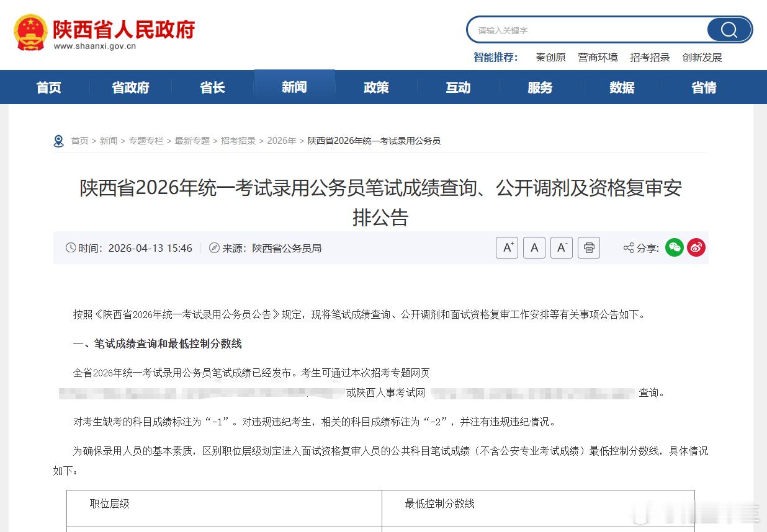This screenshot has height=532, width=767.
Task: Reset font size with the middle A button
Action: point(534,247)
